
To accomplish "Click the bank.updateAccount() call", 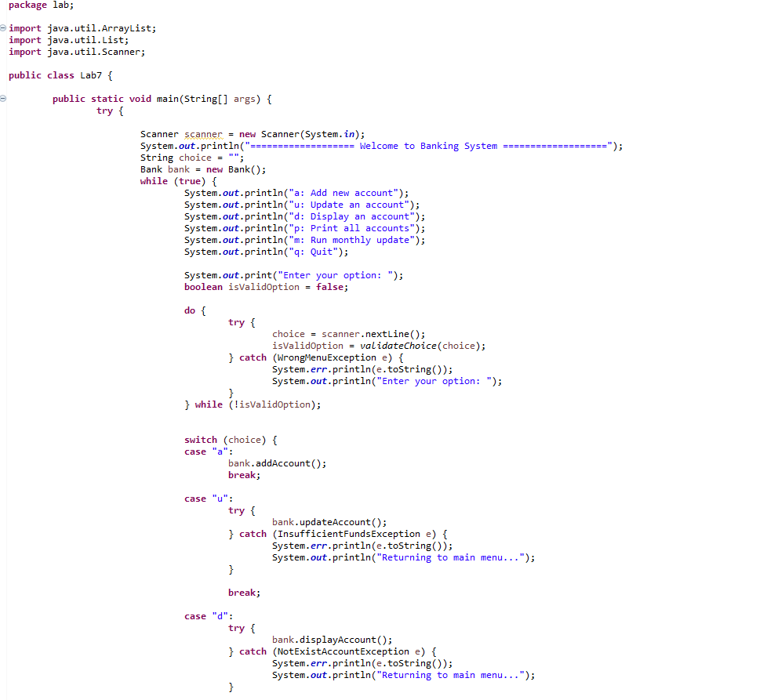I will pyautogui.click(x=315, y=521).
